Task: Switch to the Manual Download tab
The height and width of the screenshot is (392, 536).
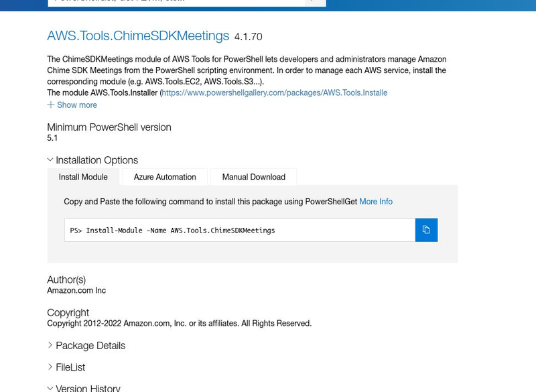Action: (x=254, y=177)
